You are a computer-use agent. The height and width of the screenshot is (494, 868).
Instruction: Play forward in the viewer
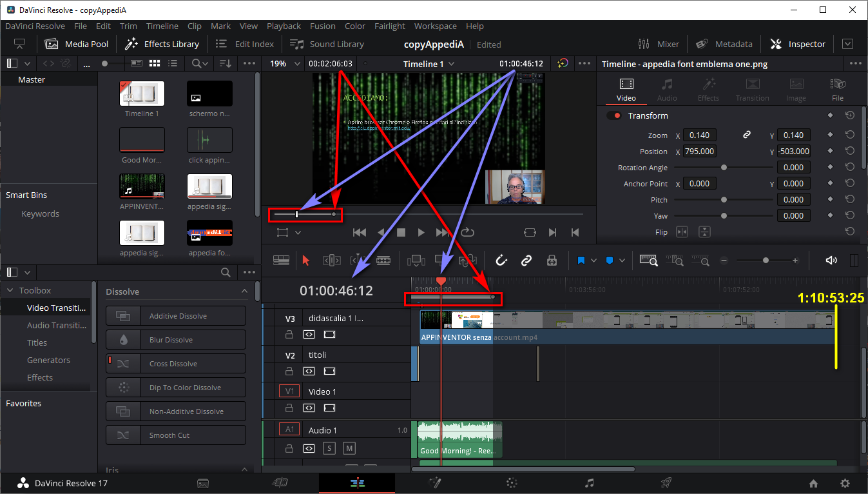click(x=421, y=232)
